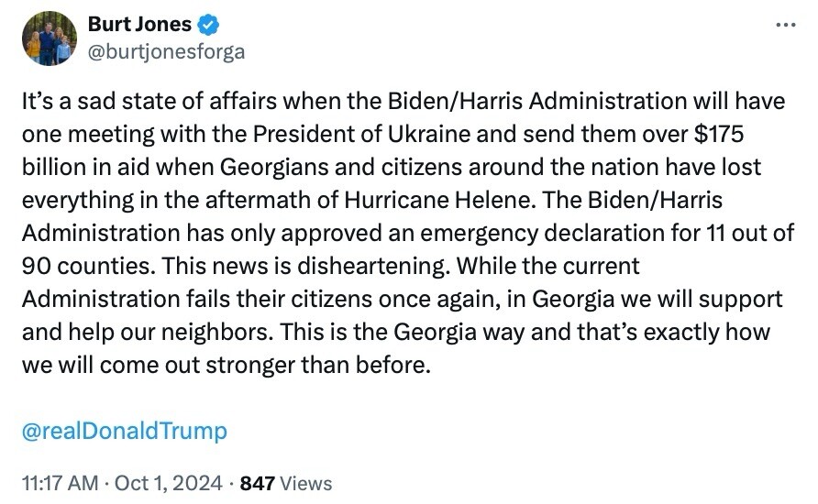Screen dimensions: 818x504
Task: Click the "90 counties" text
Action: (89, 267)
